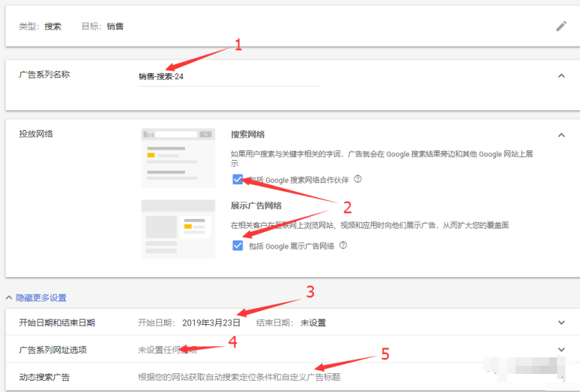The width and height of the screenshot is (580, 392).
Task: Collapse the 投放网络 section chevron
Action: [x=561, y=134]
